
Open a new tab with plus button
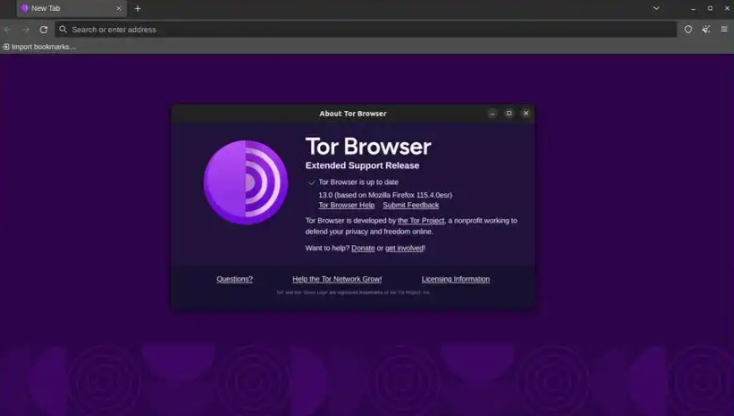click(138, 8)
